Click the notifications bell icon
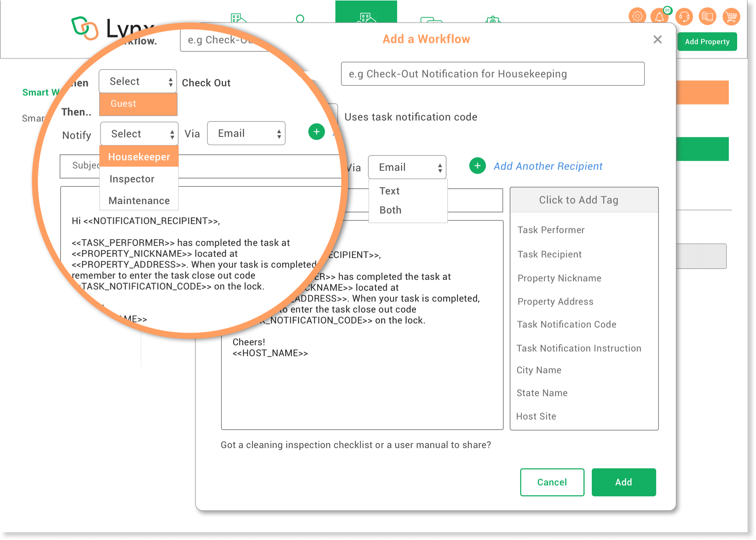This screenshot has height=540, width=756. [x=660, y=17]
